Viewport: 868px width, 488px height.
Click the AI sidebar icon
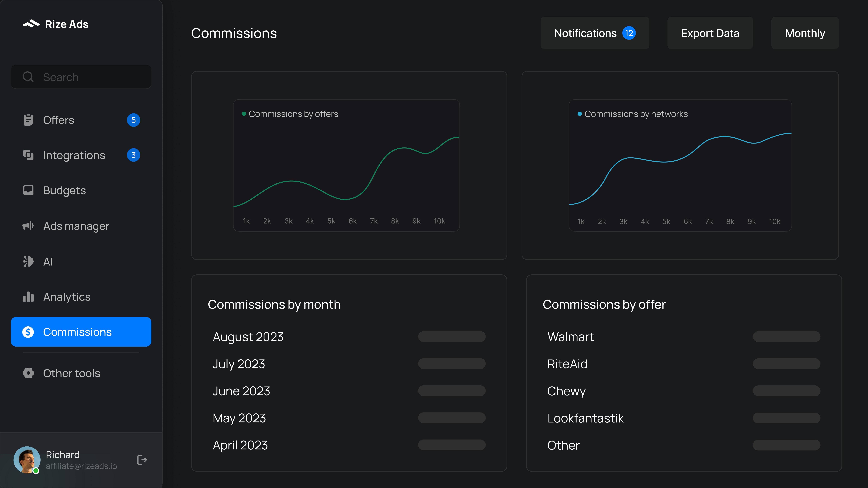28,261
